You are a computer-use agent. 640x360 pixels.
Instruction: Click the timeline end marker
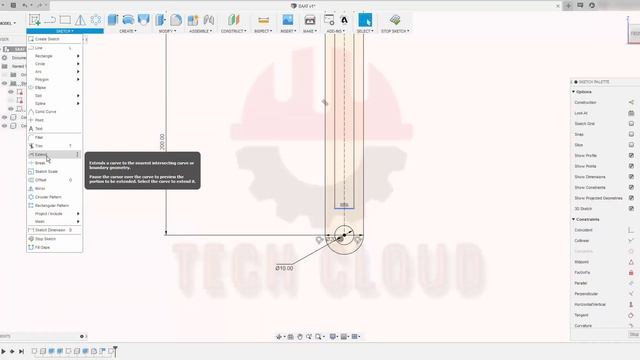pyautogui.click(x=116, y=351)
